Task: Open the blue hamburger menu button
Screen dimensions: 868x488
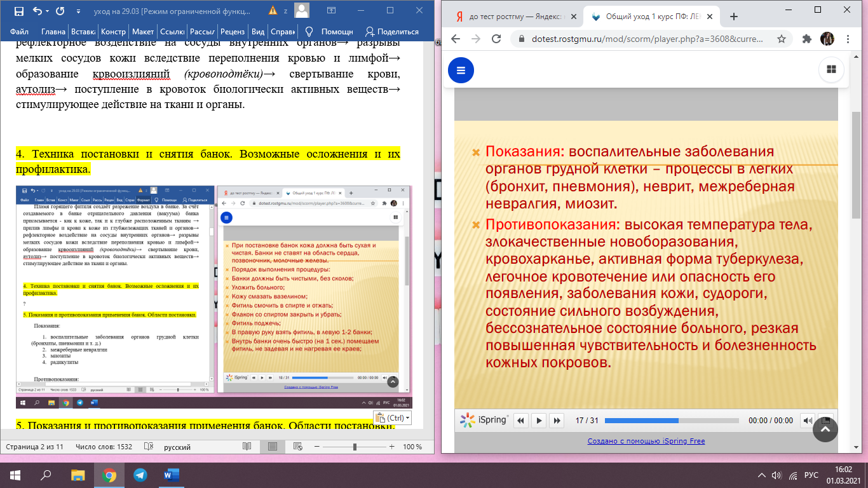Action: pos(461,70)
